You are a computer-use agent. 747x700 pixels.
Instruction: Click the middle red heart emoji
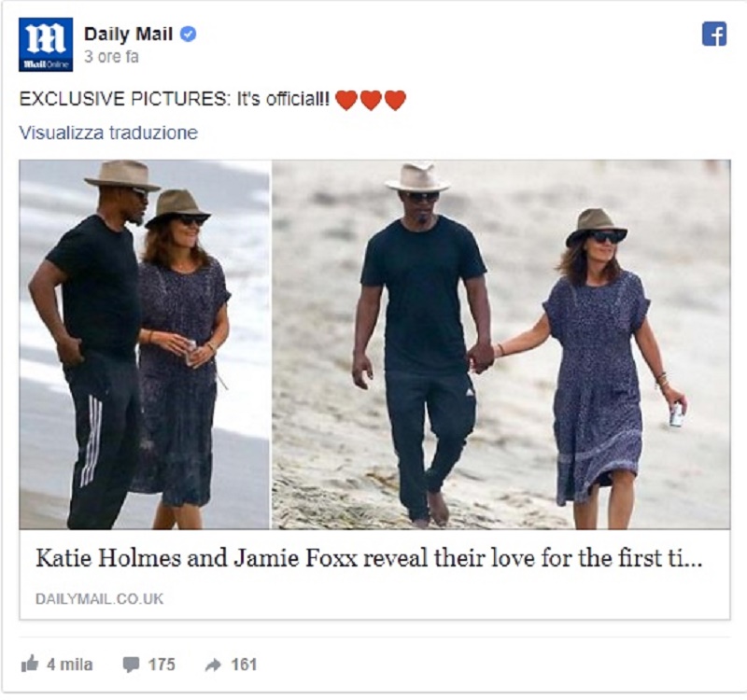[x=371, y=100]
